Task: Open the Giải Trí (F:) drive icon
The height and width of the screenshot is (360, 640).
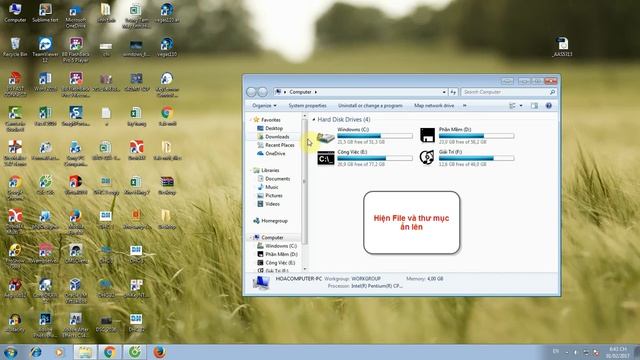Action: click(x=427, y=158)
